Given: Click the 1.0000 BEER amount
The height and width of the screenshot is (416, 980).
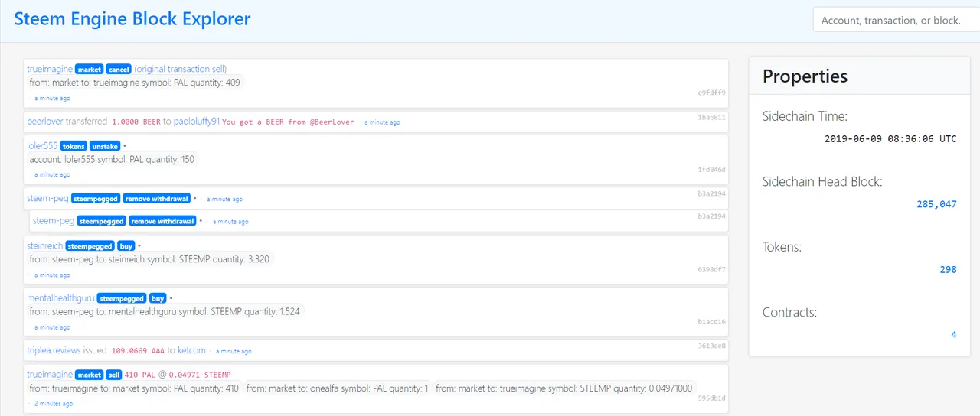Looking at the screenshot, I should point(136,122).
